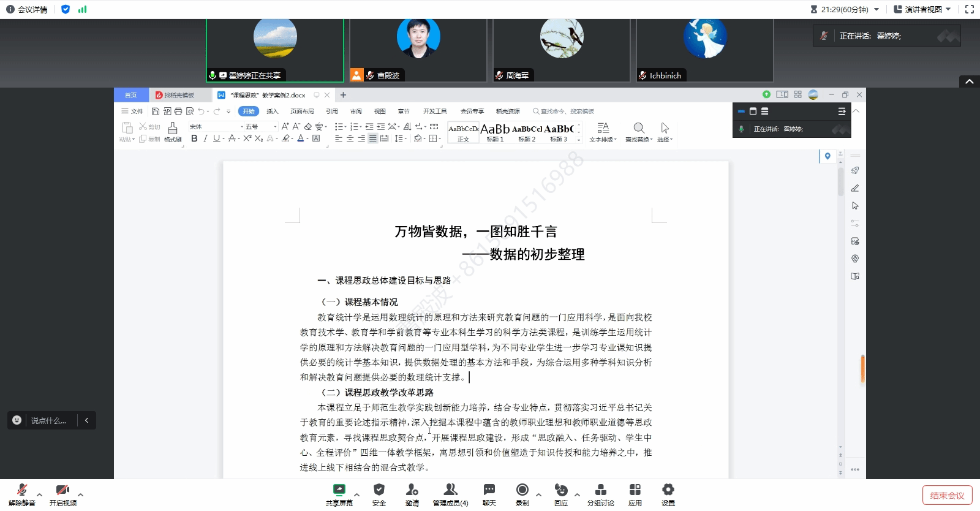Image resolution: width=980 pixels, height=511 pixels.
Task: Open 会议详情 meeting details
Action: point(27,9)
